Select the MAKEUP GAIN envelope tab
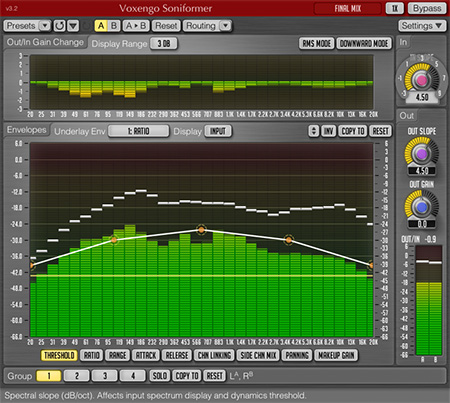 pyautogui.click(x=336, y=355)
